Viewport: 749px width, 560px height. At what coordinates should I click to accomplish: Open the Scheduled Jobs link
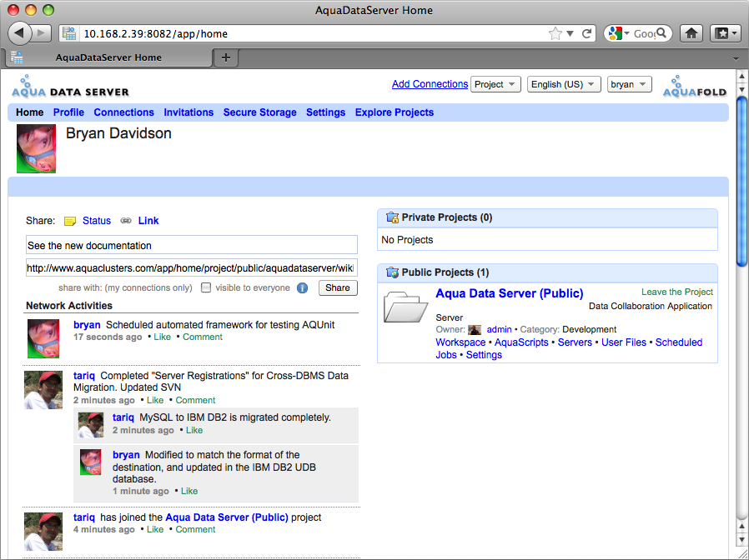pyautogui.click(x=678, y=342)
